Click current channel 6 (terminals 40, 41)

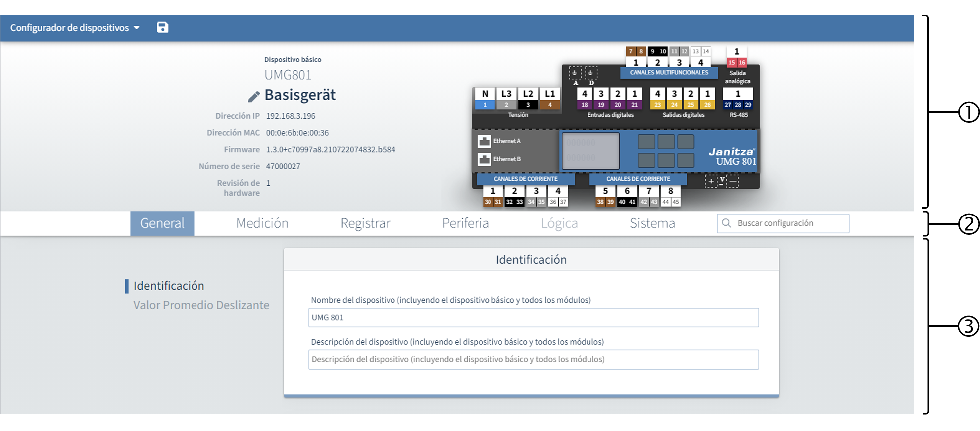pos(627,196)
